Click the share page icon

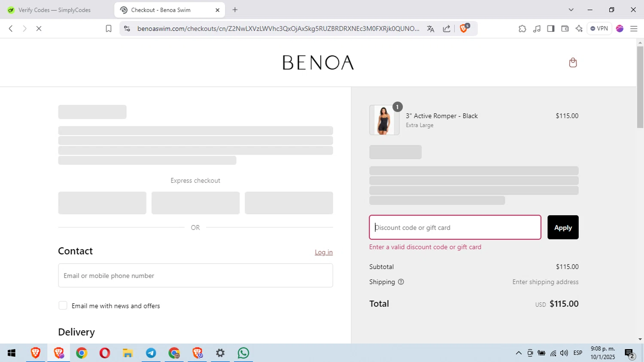tap(447, 29)
